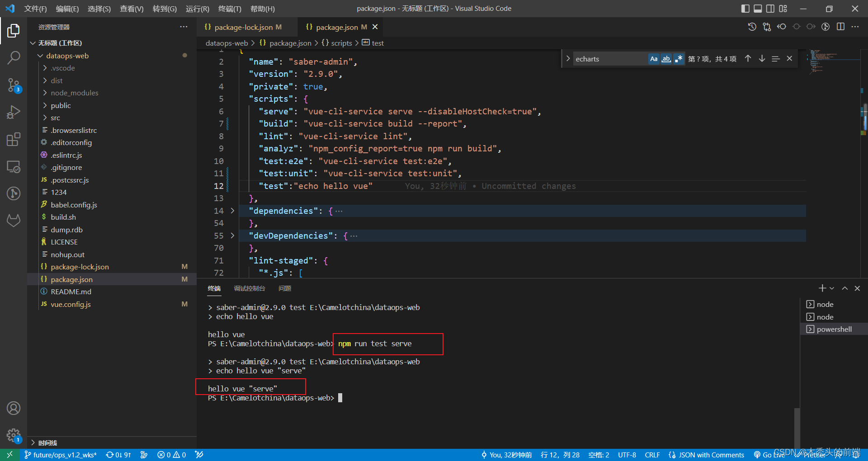Split the editor to the right
The width and height of the screenshot is (868, 461).
point(840,27)
